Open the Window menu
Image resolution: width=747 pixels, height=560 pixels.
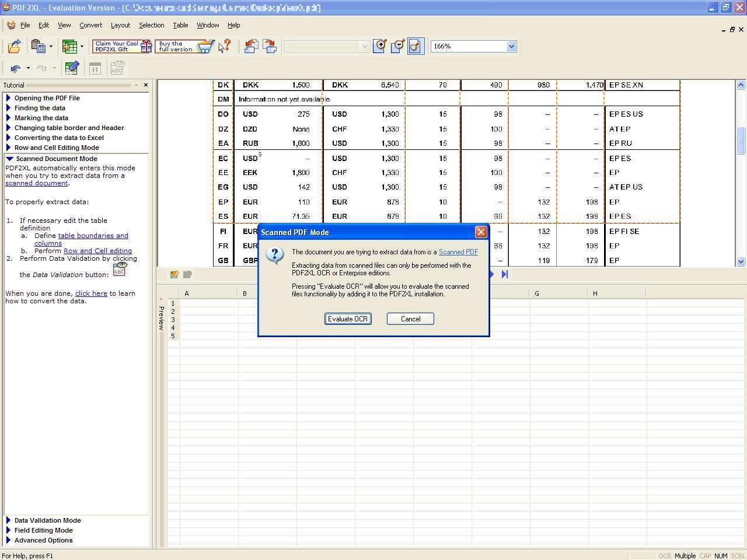pyautogui.click(x=208, y=25)
